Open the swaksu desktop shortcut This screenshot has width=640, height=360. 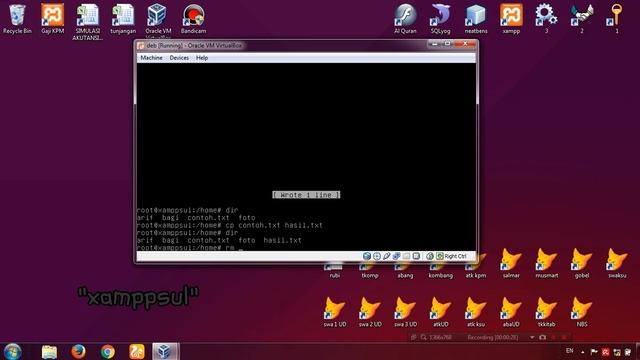[x=617, y=263]
